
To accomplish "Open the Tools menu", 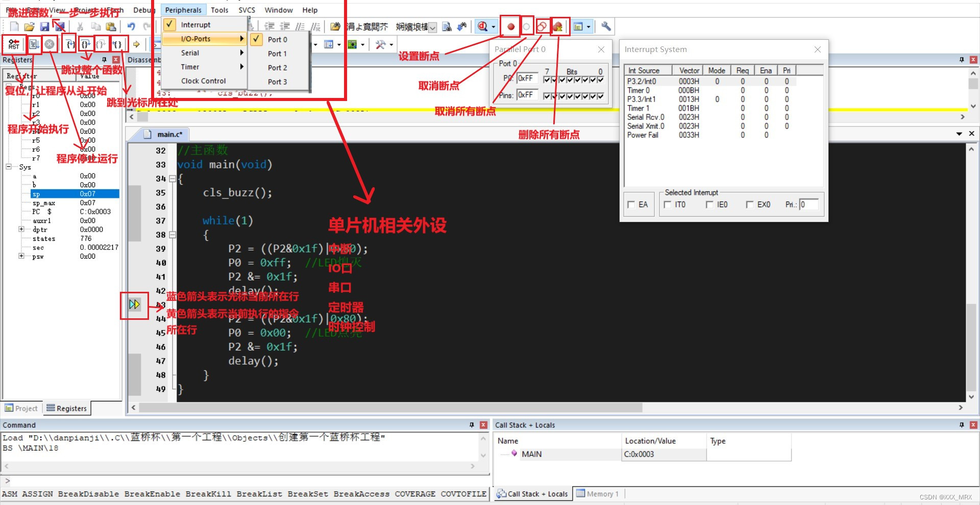I will pos(219,10).
